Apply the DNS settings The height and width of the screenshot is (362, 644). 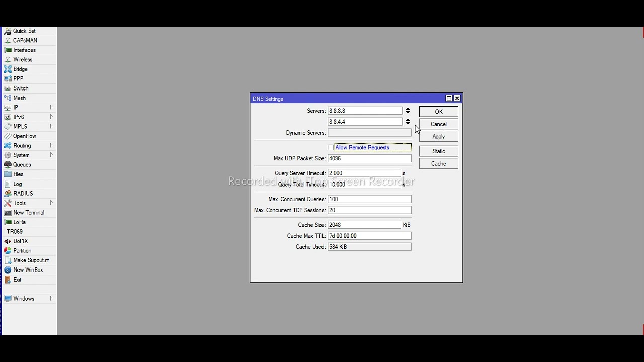[439, 137]
